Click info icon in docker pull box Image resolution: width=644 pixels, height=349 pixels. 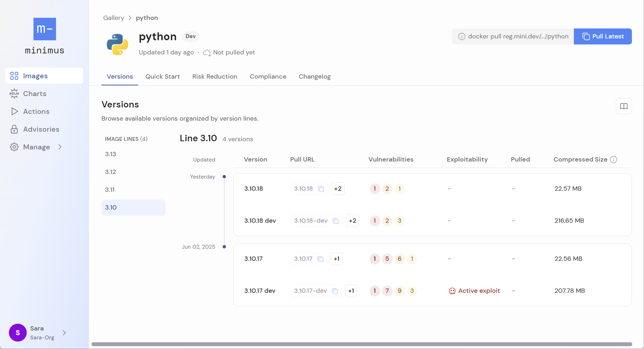(x=462, y=36)
